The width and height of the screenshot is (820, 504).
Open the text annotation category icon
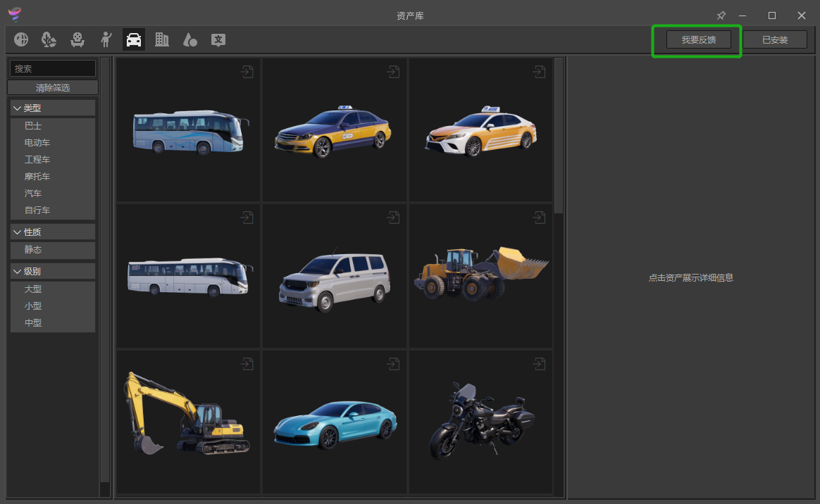[218, 39]
